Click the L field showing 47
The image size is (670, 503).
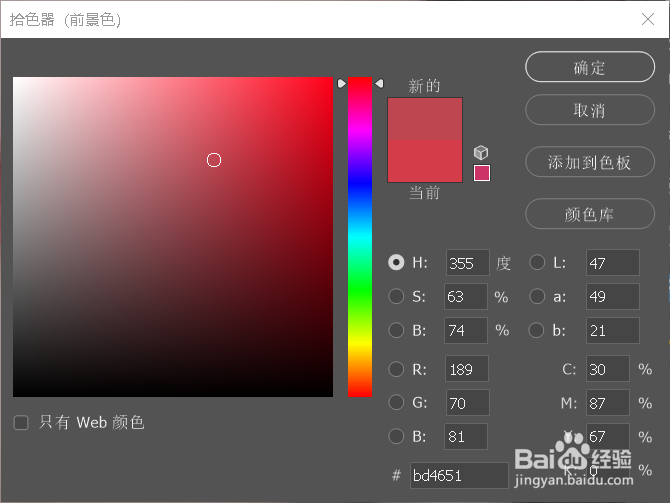[613, 263]
